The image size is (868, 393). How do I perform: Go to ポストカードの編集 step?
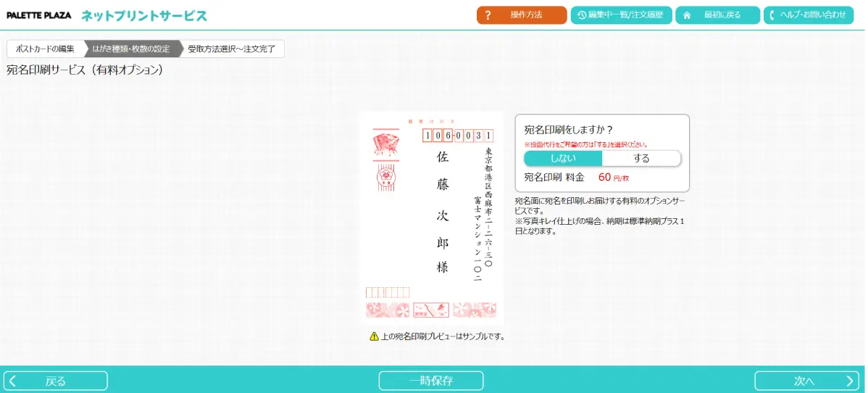(46, 49)
